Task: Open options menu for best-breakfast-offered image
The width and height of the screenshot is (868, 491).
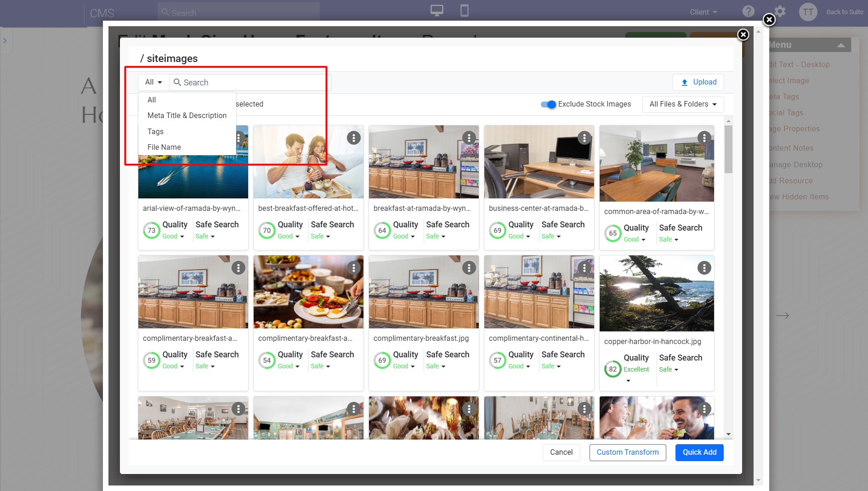Action: pos(353,138)
